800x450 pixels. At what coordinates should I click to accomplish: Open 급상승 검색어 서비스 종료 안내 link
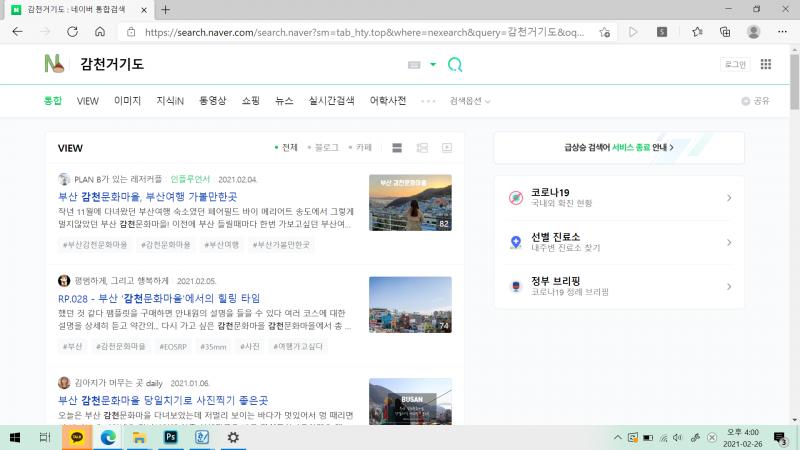pos(619,147)
